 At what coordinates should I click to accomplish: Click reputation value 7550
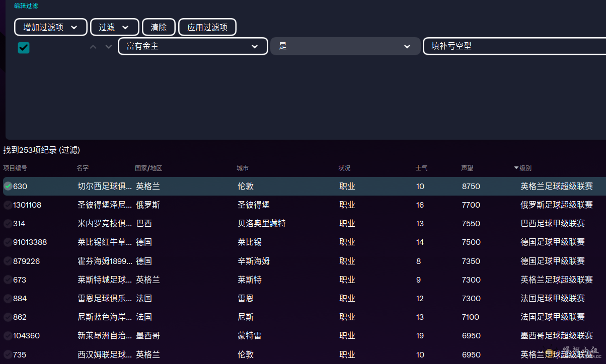coord(471,224)
